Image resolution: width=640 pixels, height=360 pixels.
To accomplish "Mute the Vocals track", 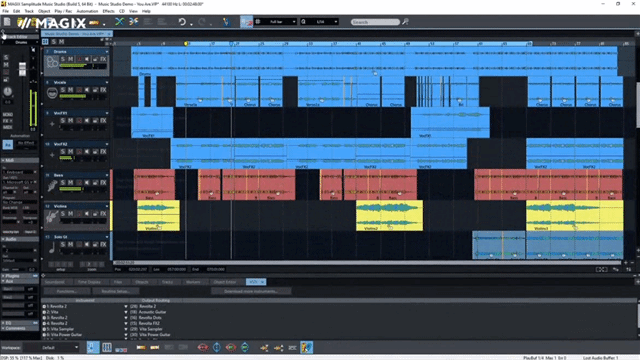I will point(71,90).
